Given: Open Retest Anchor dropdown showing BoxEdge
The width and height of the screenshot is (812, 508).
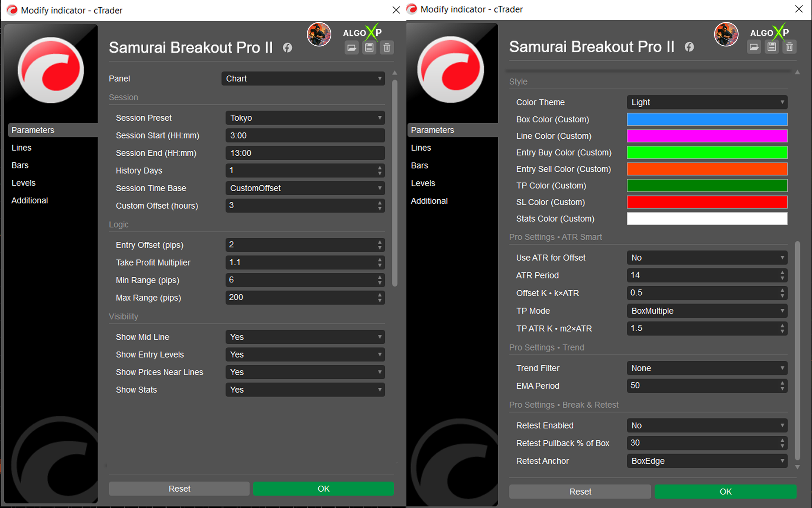Looking at the screenshot, I should pos(707,461).
